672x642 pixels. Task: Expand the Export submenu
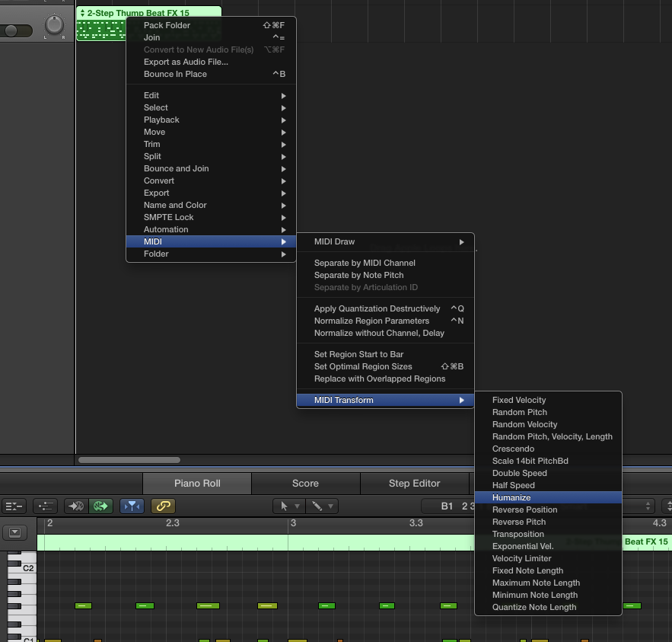(x=211, y=193)
